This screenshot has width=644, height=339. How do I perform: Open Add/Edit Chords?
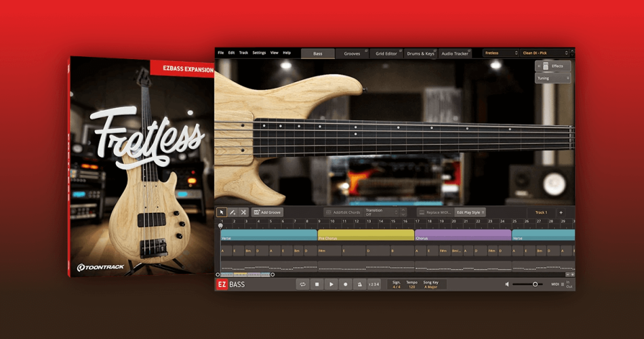[x=343, y=212]
